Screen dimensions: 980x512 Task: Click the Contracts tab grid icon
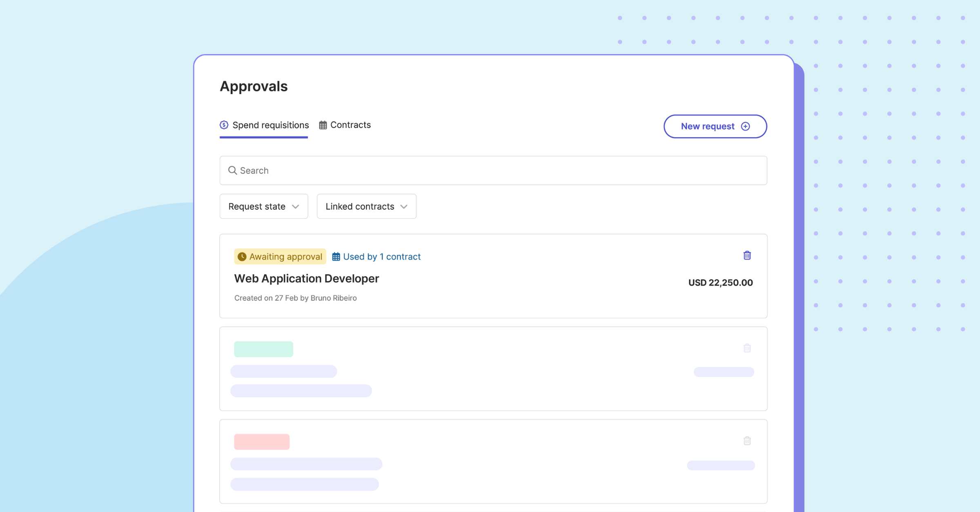click(323, 125)
